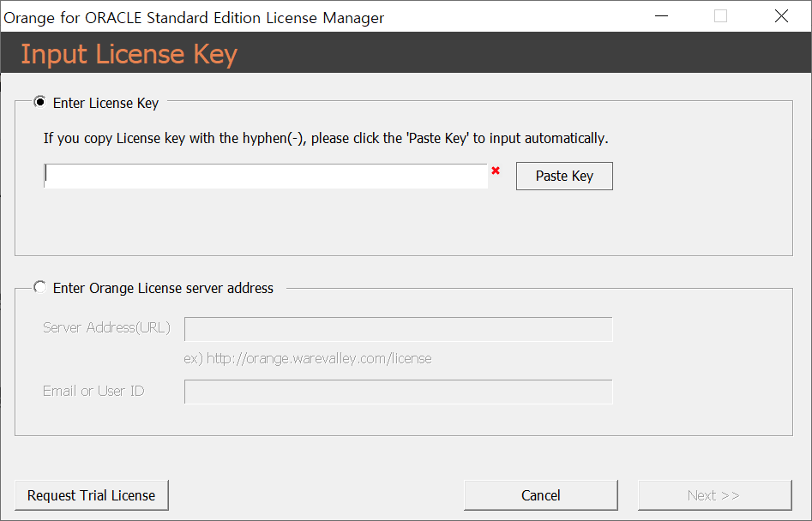Click the Next >> button
Screen dimensions: 812x521
tap(714, 495)
